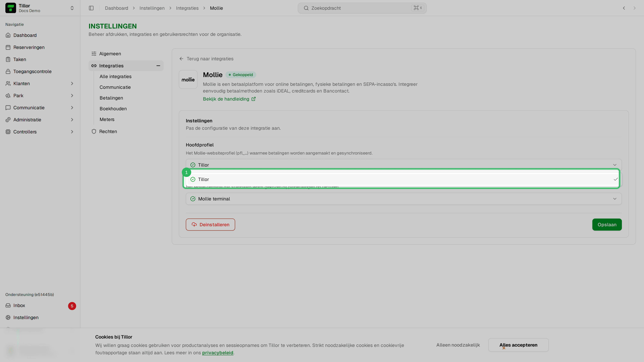
Task: Collapse the Integraties settings section
Action: point(158,66)
